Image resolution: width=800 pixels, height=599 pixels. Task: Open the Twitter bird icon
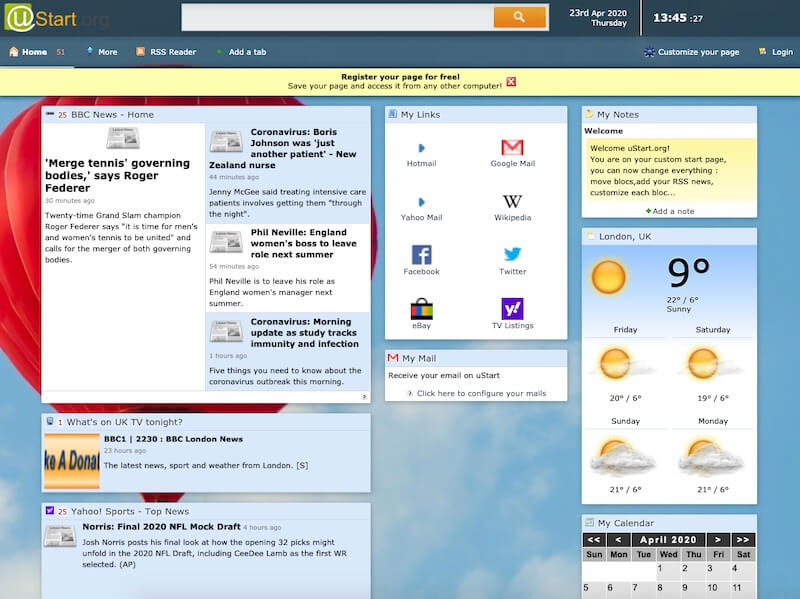pos(512,254)
